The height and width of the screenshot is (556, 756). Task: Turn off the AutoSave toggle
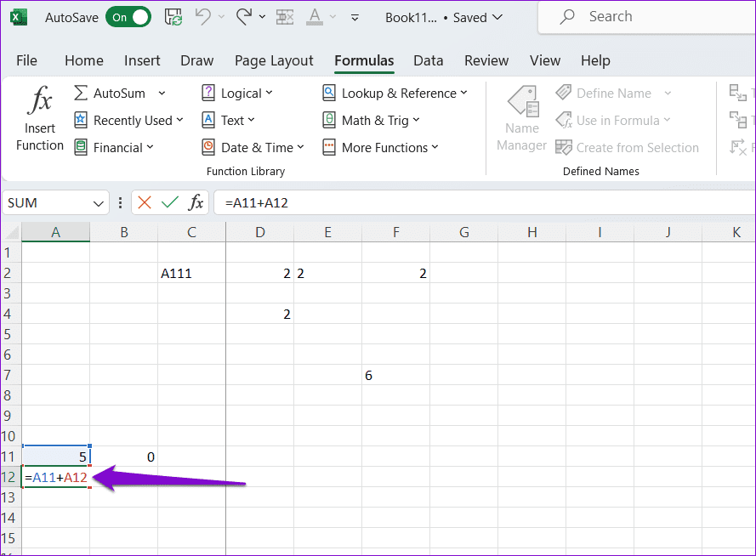tap(128, 17)
